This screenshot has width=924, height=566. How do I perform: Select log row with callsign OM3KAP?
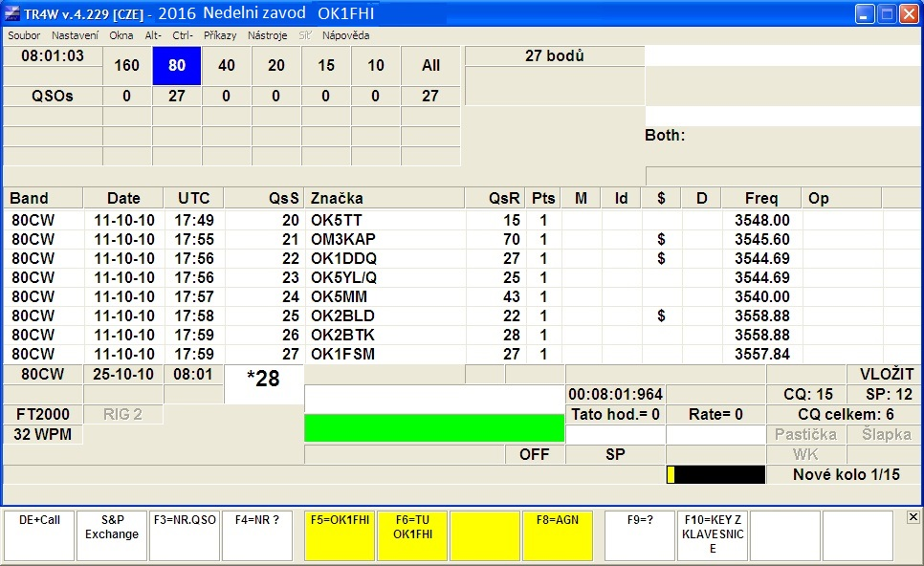(x=463, y=239)
